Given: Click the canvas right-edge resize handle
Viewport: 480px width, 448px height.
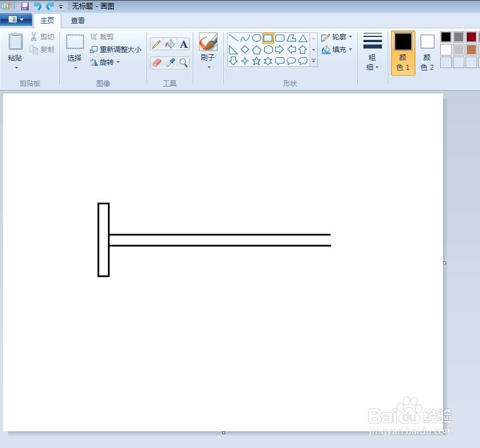Looking at the screenshot, I should [x=444, y=263].
